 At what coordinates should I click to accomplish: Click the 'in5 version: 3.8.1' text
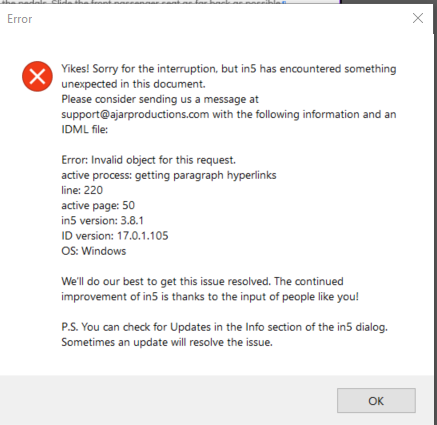(102, 220)
